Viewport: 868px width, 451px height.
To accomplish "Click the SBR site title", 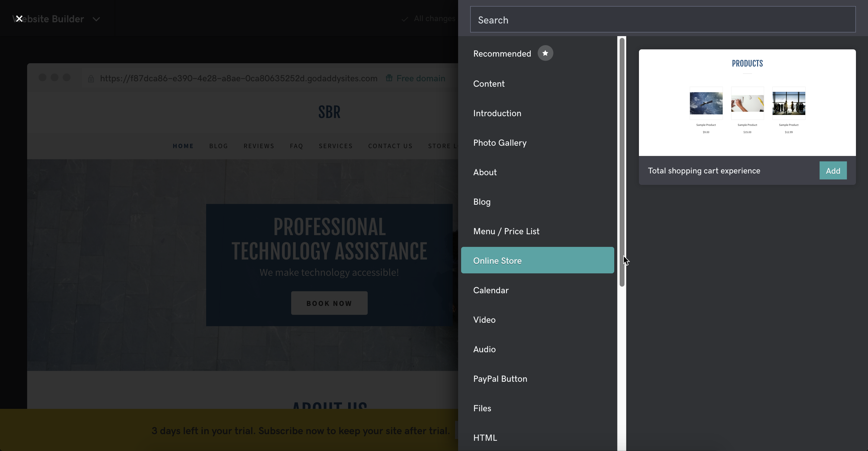I will (x=329, y=112).
